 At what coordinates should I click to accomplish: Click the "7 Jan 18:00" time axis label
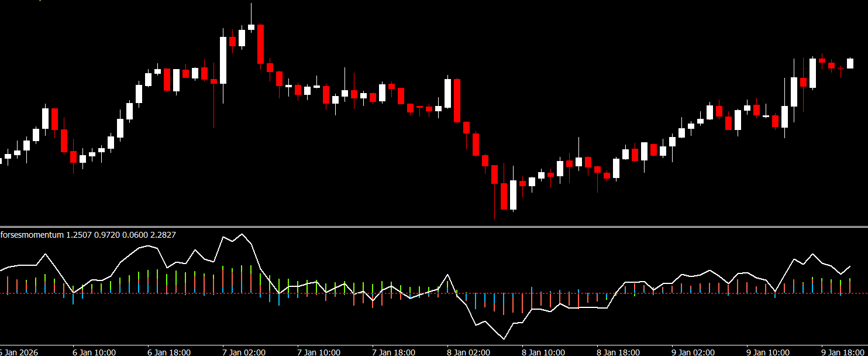point(394,352)
